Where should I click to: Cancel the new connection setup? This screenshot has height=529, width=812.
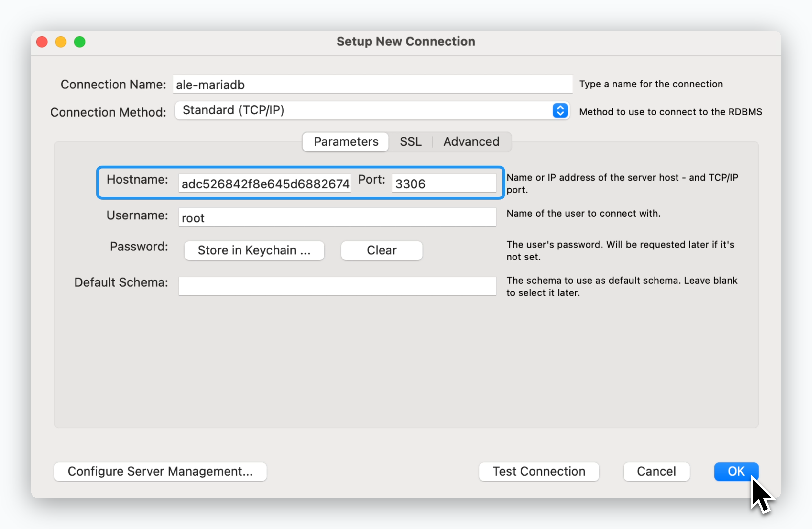[656, 472]
